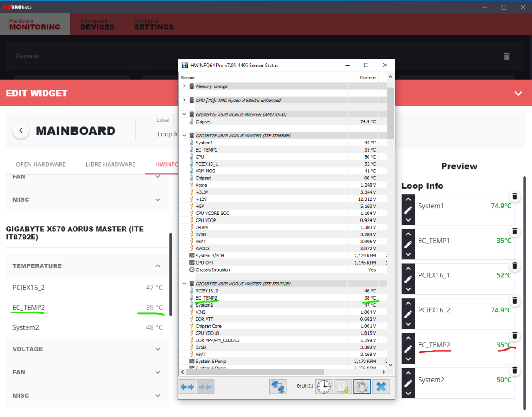Edit the System1 preview item
Image resolution: width=532 pixels, height=417 pixels.
tap(408, 210)
